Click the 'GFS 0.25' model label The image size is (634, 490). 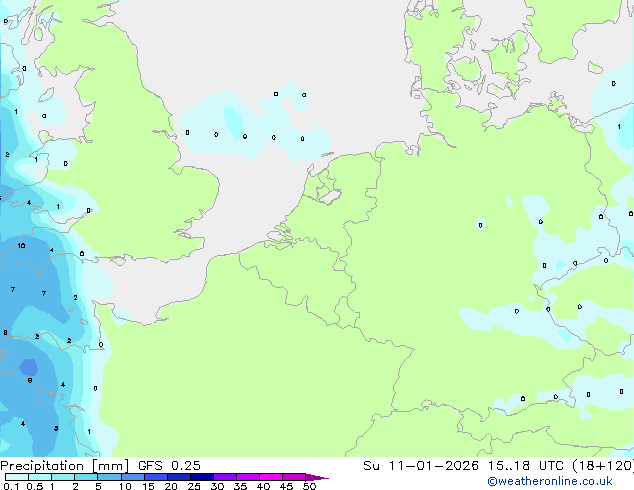(x=169, y=466)
